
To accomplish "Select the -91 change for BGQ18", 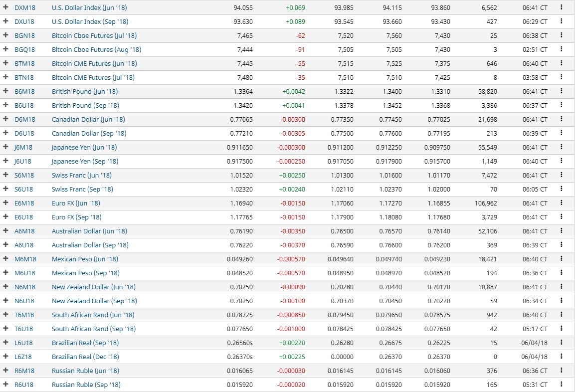I will (x=301, y=50).
